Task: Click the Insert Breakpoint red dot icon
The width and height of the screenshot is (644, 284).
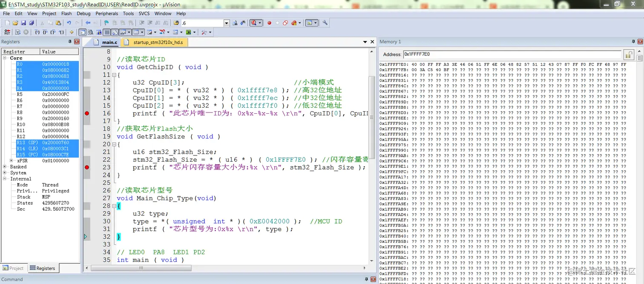Action: tap(269, 23)
